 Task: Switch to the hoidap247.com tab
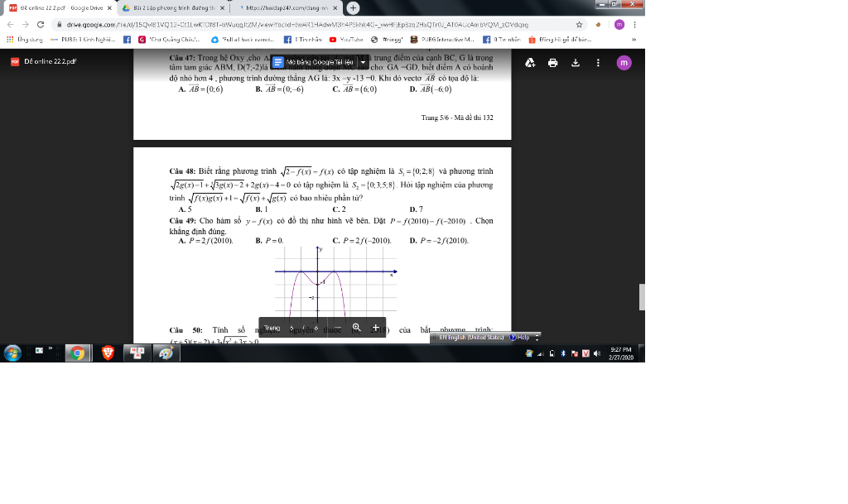(x=287, y=8)
